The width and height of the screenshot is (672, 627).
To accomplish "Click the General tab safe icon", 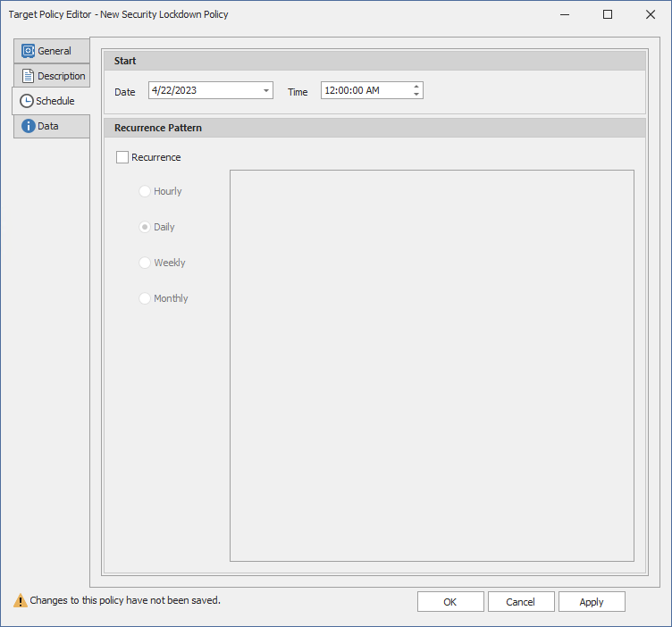I will (x=28, y=51).
